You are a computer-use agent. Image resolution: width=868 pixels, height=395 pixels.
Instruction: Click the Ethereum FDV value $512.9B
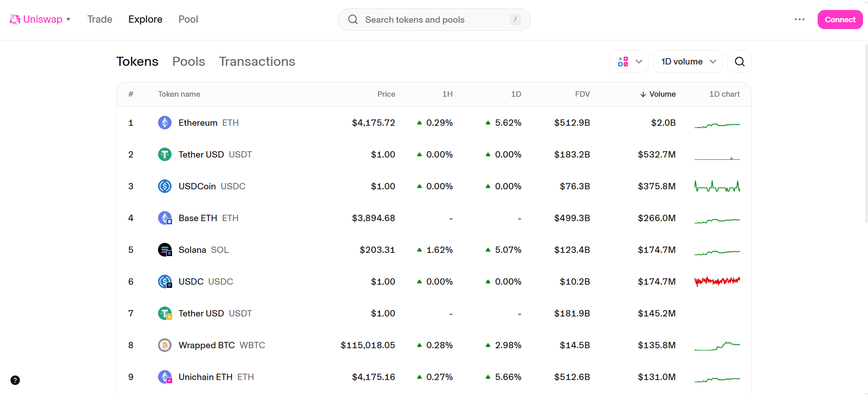coord(572,123)
